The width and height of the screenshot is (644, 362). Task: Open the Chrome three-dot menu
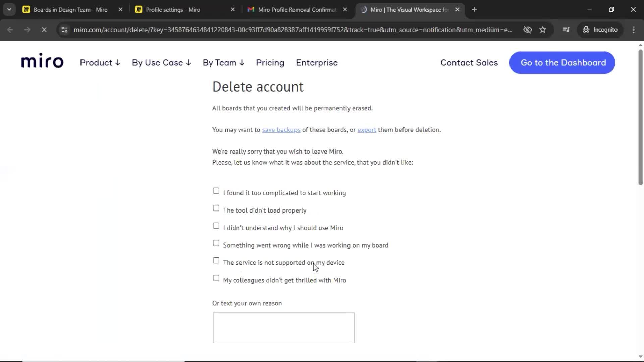(x=634, y=30)
